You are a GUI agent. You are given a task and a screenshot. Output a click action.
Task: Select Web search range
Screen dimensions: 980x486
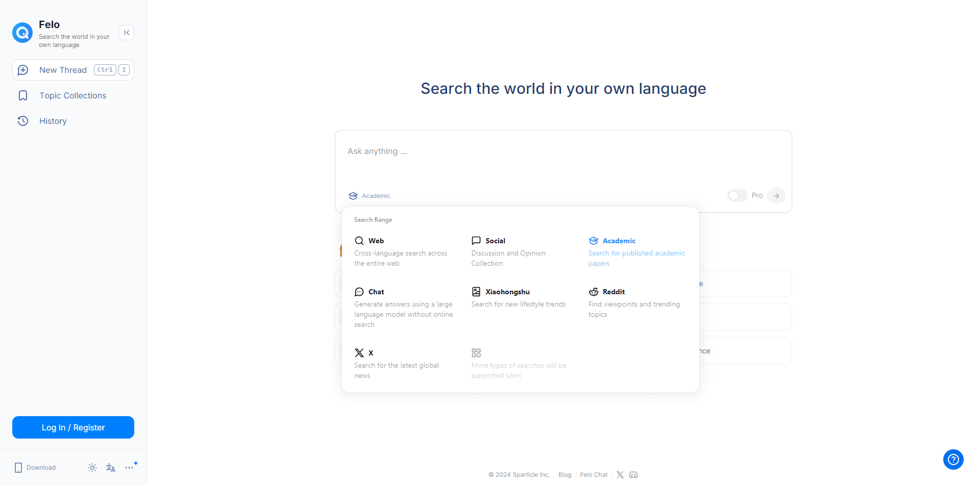(x=403, y=252)
